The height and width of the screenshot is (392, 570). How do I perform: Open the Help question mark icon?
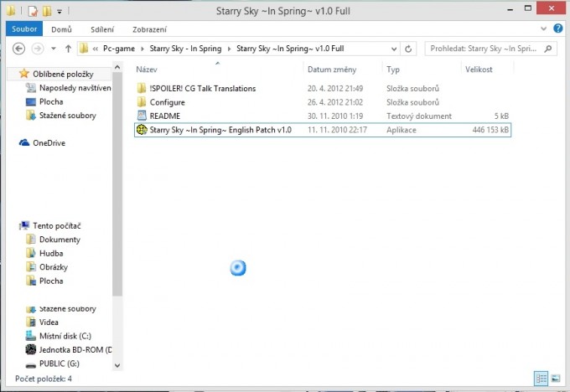click(558, 28)
